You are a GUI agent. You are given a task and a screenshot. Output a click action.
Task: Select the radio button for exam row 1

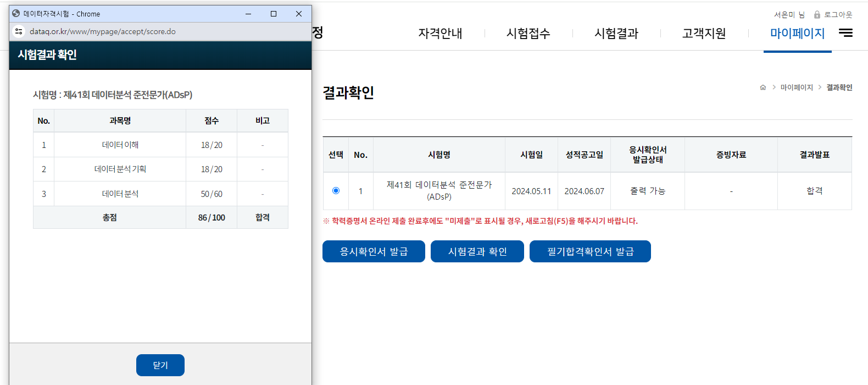pos(336,191)
